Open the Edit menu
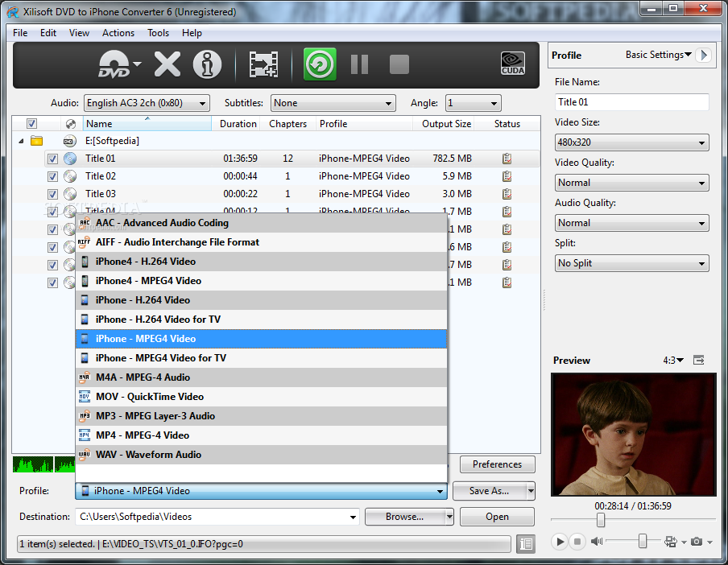This screenshot has height=565, width=728. pos(48,33)
